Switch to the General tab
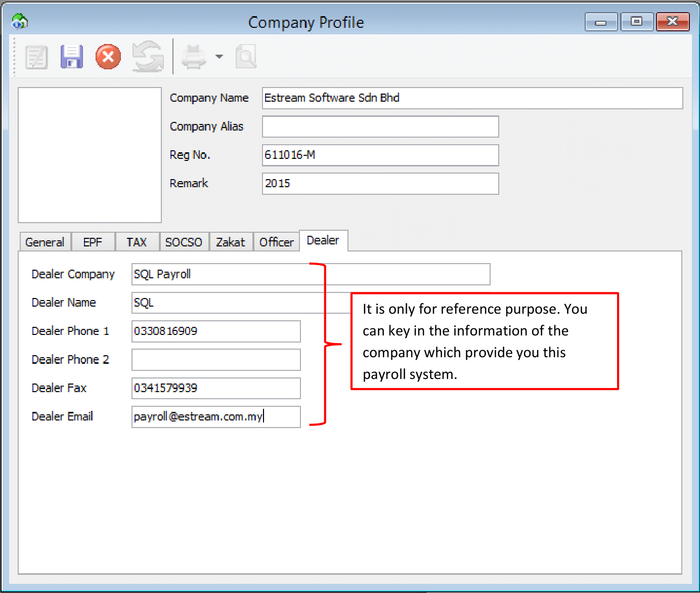700x593 pixels. tap(45, 242)
